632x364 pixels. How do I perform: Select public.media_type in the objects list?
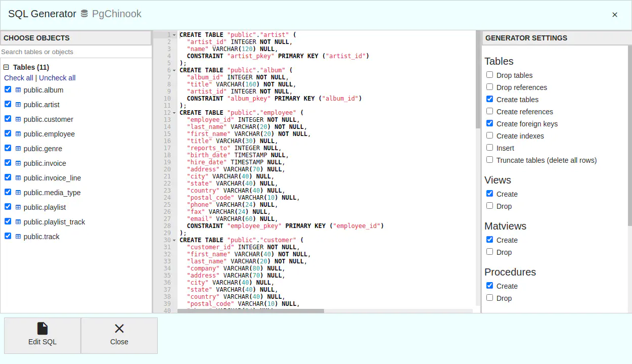(52, 193)
